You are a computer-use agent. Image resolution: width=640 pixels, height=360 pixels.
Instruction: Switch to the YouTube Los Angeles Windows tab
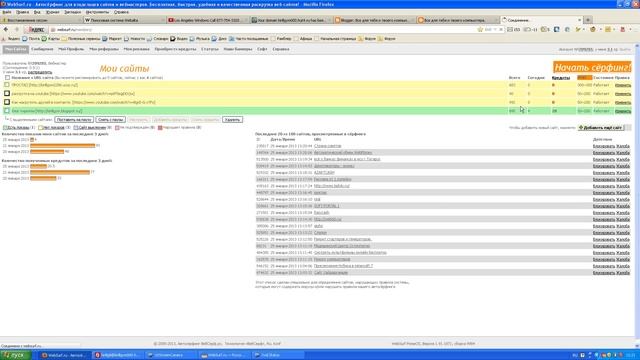207,20
